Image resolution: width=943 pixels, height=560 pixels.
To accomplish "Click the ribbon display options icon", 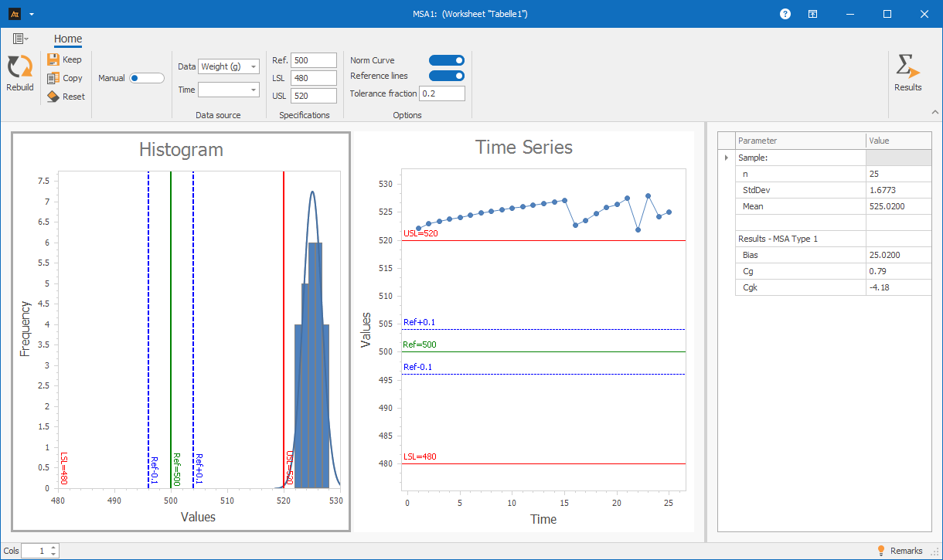I will pos(813,14).
